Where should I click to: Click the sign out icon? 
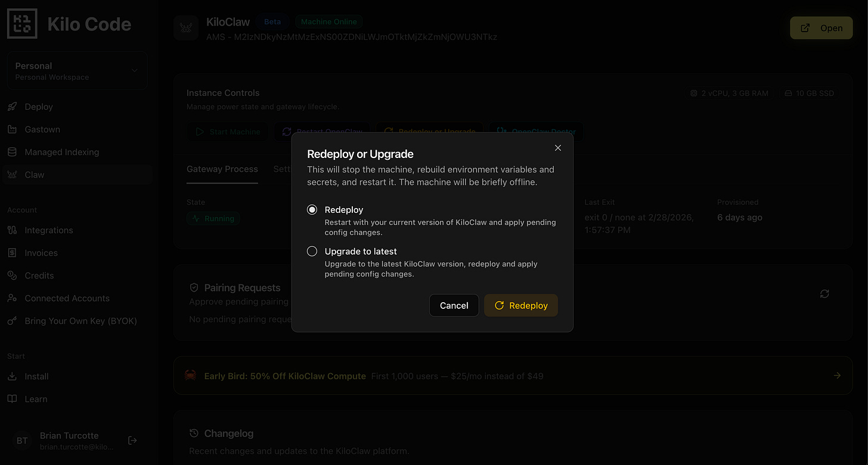(x=133, y=441)
